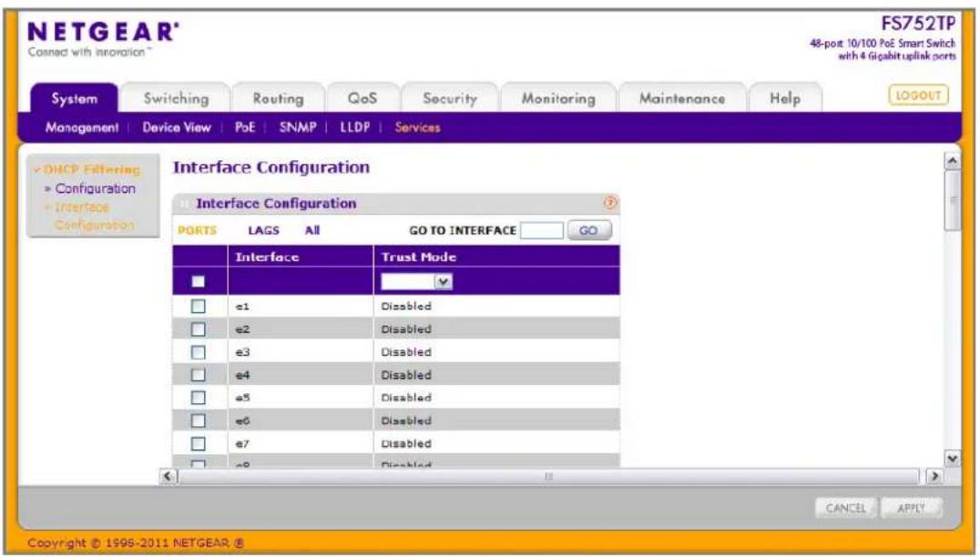
Task: Collapse the DHCP Filtering tree section
Action: pos(88,169)
